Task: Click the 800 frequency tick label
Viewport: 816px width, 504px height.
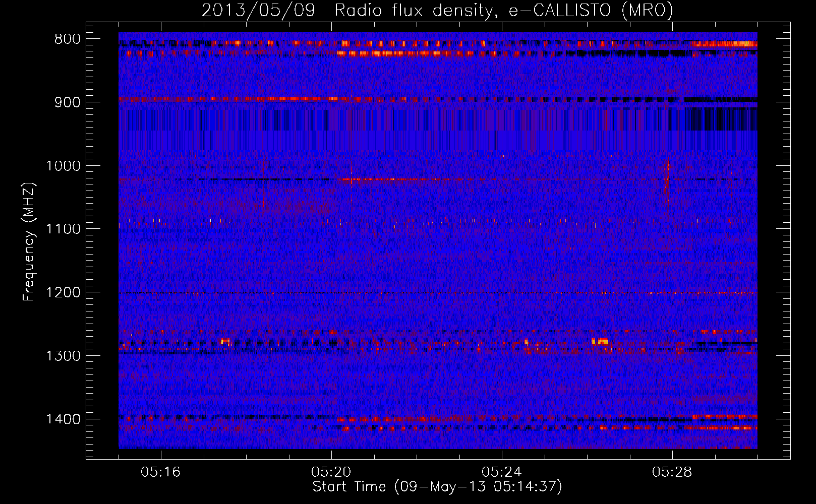Action: pyautogui.click(x=68, y=39)
